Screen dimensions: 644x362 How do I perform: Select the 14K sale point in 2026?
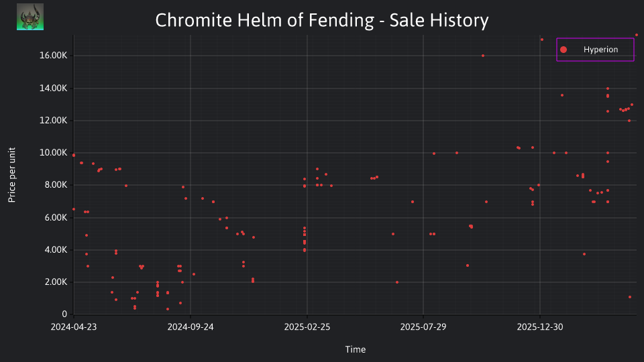pyautogui.click(x=608, y=88)
